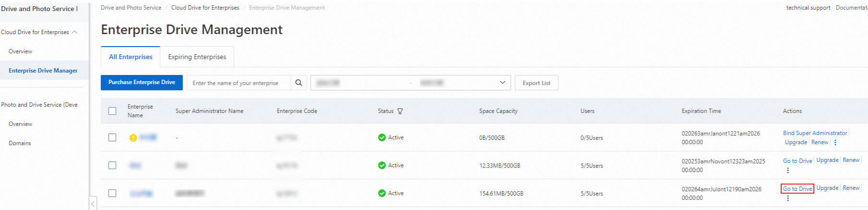868x210 pixels.
Task: Click Go to Drive in 12.33MB/500GB row
Action: pyautogui.click(x=797, y=161)
